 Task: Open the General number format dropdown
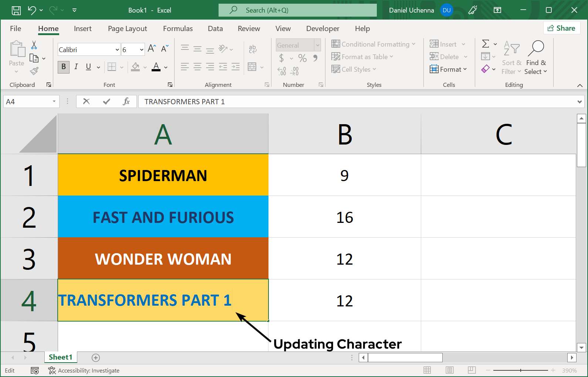click(x=317, y=45)
